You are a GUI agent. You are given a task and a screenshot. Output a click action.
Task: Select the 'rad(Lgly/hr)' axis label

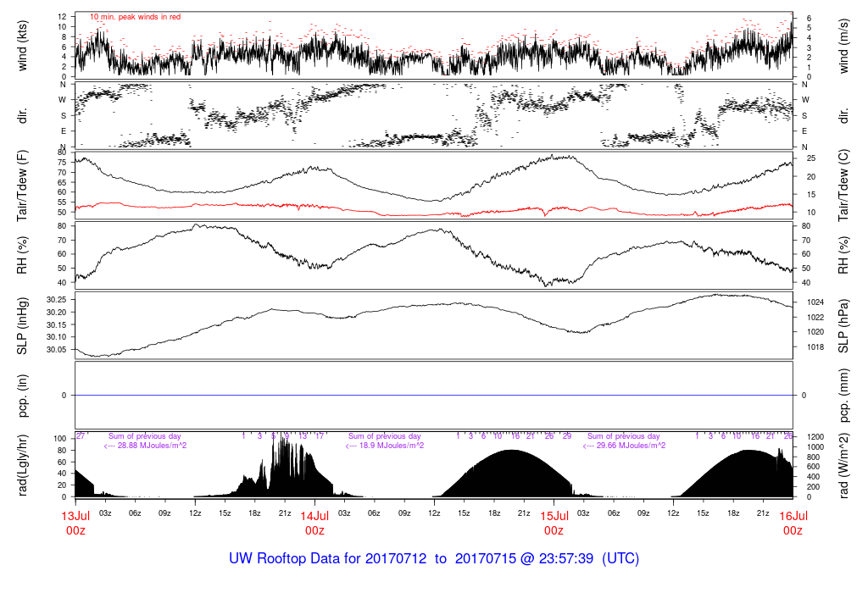pos(23,463)
